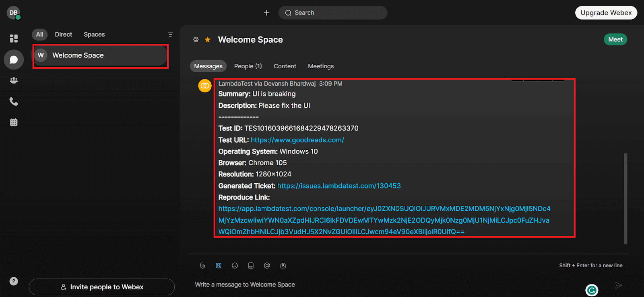Click the personal room icon in composer toolbar
Image resolution: width=644 pixels, height=297 pixels.
point(283,266)
